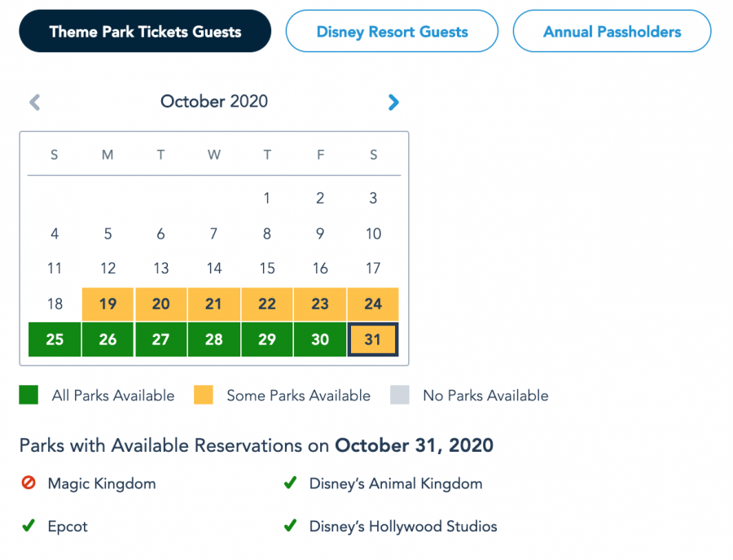Click the yellow Some Parks Available swatch

pyautogui.click(x=204, y=396)
